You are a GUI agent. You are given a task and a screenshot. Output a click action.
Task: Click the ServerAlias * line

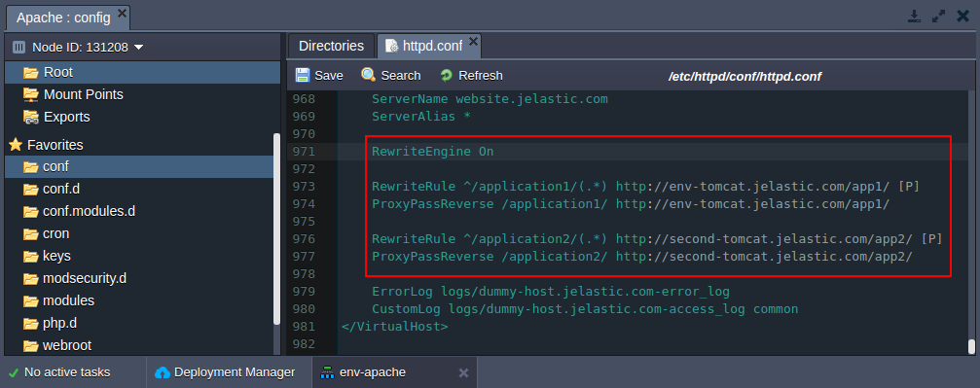point(420,117)
